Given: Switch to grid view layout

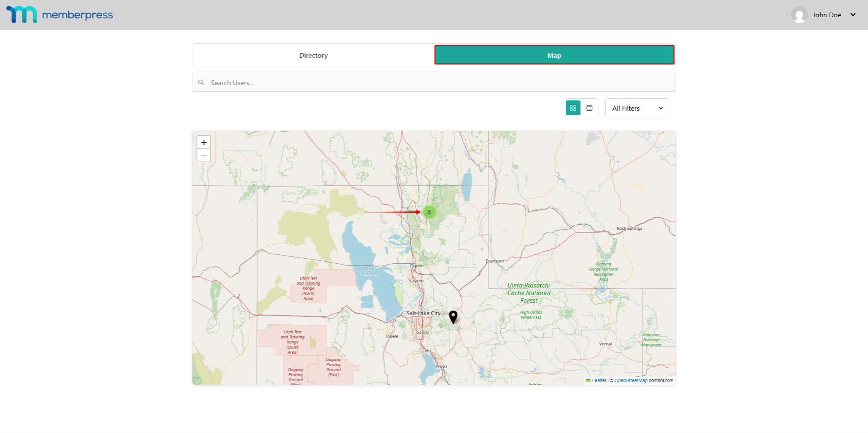Looking at the screenshot, I should [x=573, y=108].
